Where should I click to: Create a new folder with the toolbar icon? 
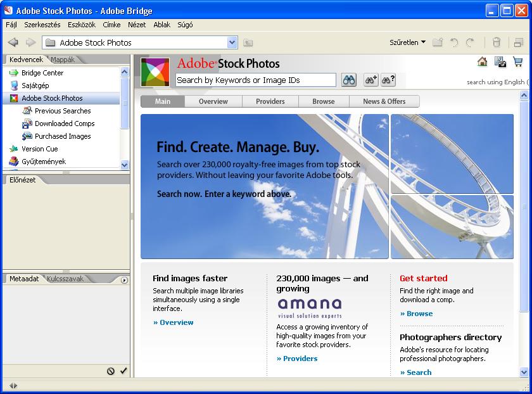point(438,42)
